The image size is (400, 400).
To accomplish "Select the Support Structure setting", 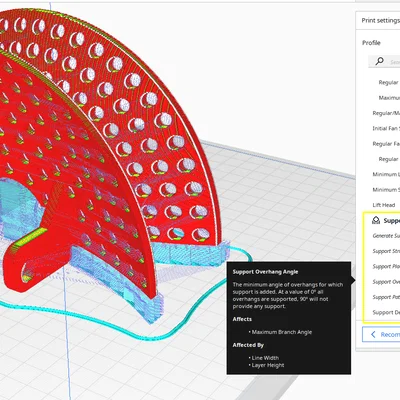I will (386, 251).
